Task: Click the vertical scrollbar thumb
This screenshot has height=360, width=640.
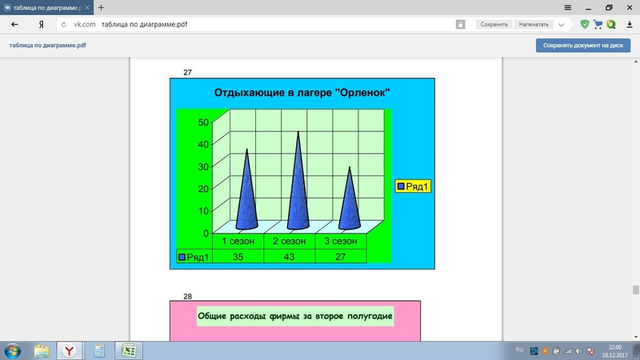Action: click(636, 290)
